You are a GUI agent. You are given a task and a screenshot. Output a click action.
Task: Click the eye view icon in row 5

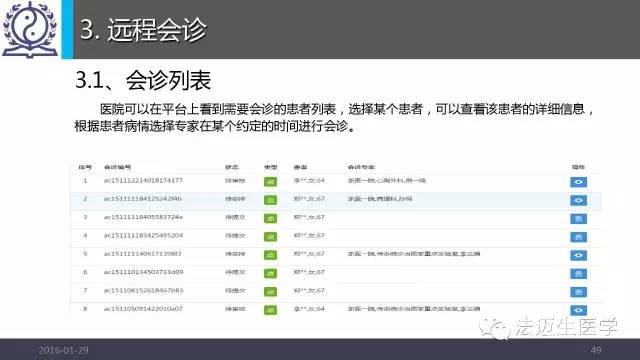pyautogui.click(x=578, y=255)
